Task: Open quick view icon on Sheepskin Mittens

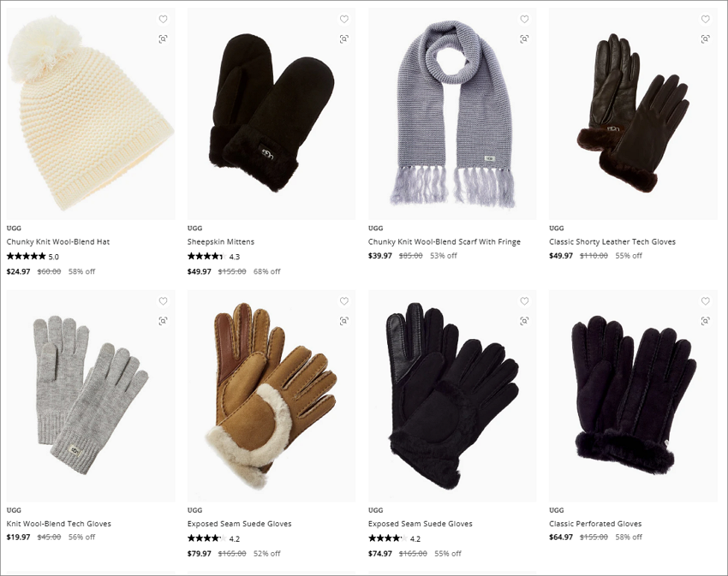Action: pos(344,39)
